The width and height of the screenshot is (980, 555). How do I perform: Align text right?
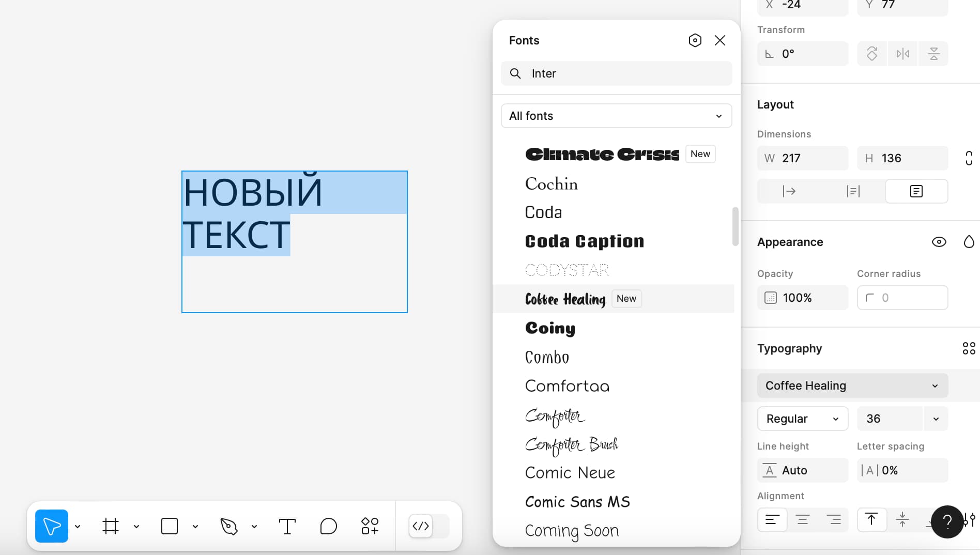point(833,520)
